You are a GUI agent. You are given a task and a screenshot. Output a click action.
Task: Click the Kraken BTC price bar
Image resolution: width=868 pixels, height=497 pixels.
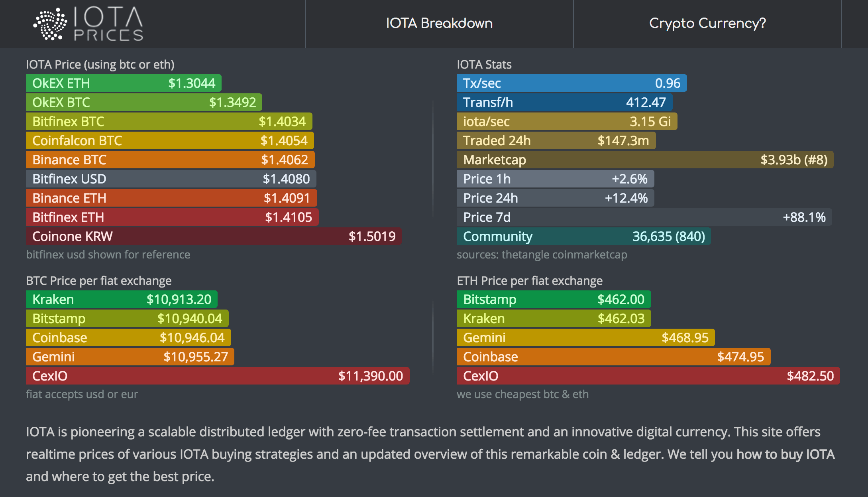122,299
